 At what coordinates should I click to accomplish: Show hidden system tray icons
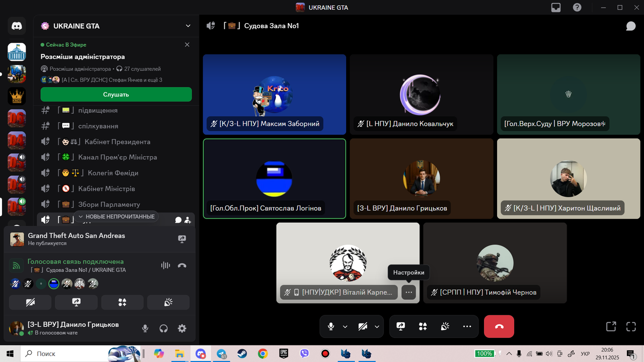(x=509, y=353)
